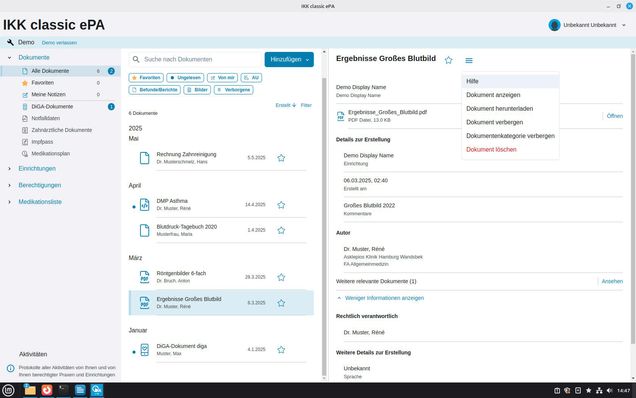Image resolution: width=636 pixels, height=398 pixels.
Task: Star the DiGA-Dokument diga entry
Action: coord(281,350)
